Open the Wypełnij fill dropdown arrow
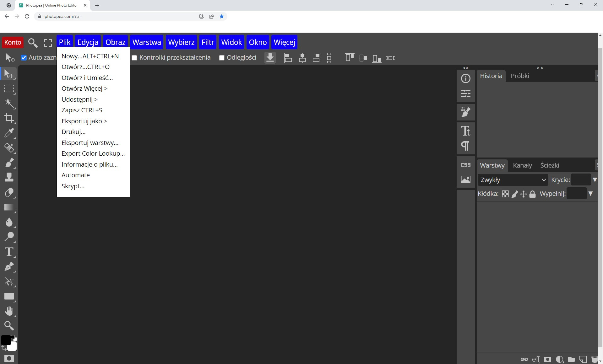This screenshot has width=603, height=364. (591, 194)
